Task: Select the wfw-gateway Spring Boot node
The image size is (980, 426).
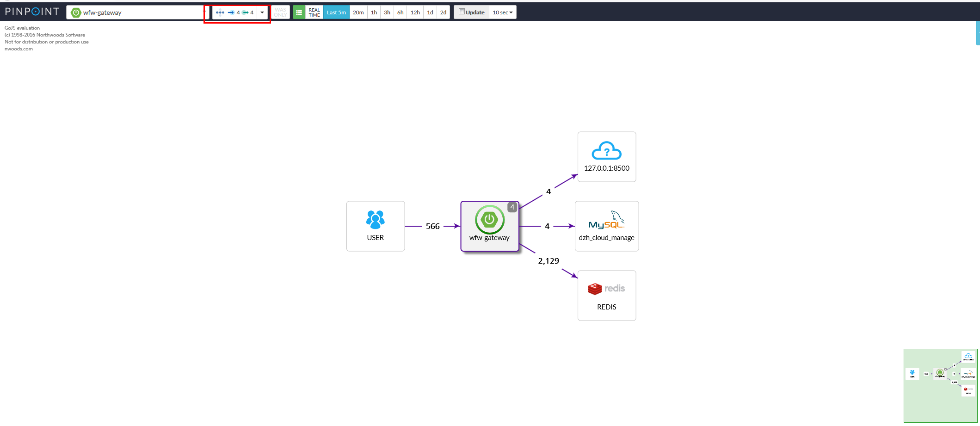Action: click(x=490, y=226)
